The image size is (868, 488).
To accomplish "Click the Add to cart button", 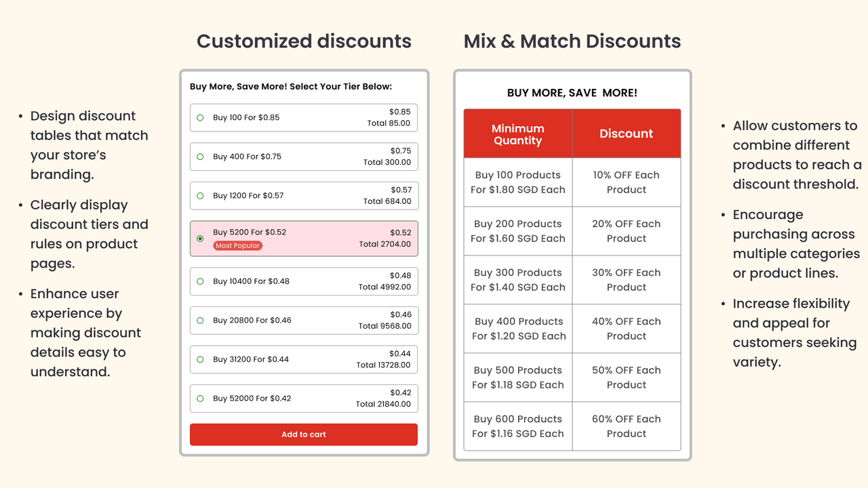I will (x=304, y=434).
